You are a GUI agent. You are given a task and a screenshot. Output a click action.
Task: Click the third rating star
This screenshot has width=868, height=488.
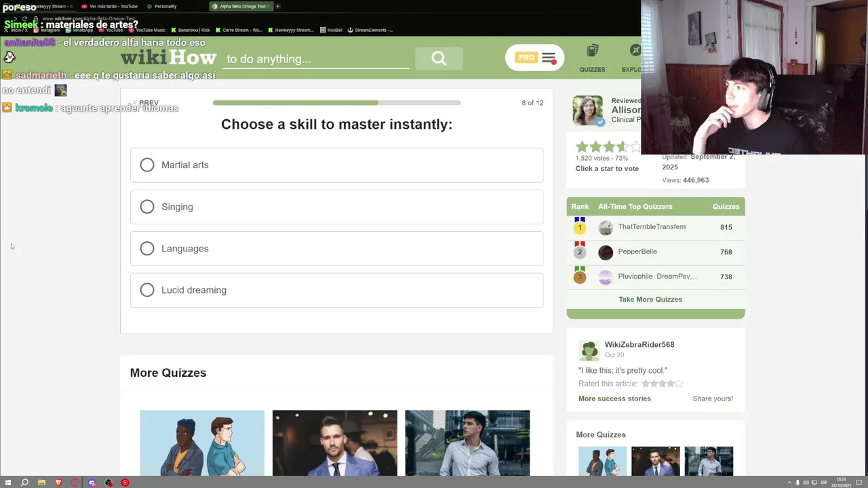point(608,146)
